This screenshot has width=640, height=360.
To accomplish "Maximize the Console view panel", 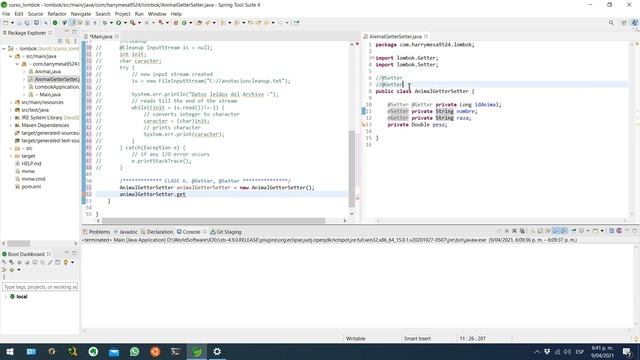I will click(x=635, y=231).
